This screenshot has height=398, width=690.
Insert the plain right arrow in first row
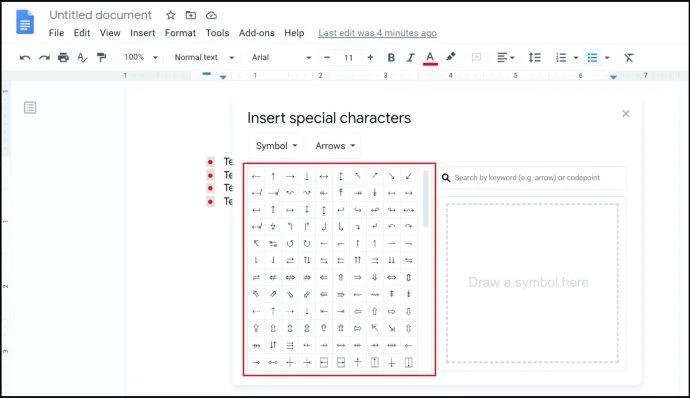(x=290, y=177)
